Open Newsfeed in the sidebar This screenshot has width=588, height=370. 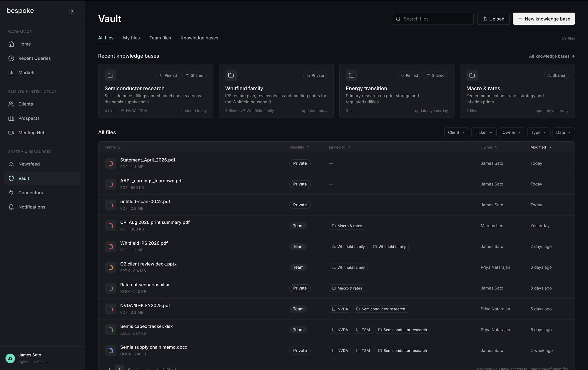(42, 164)
